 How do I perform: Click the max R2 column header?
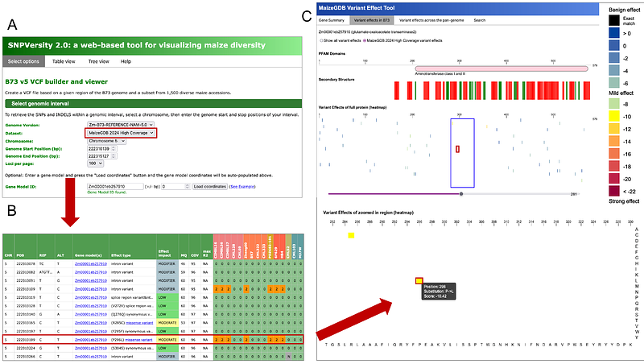click(x=207, y=247)
